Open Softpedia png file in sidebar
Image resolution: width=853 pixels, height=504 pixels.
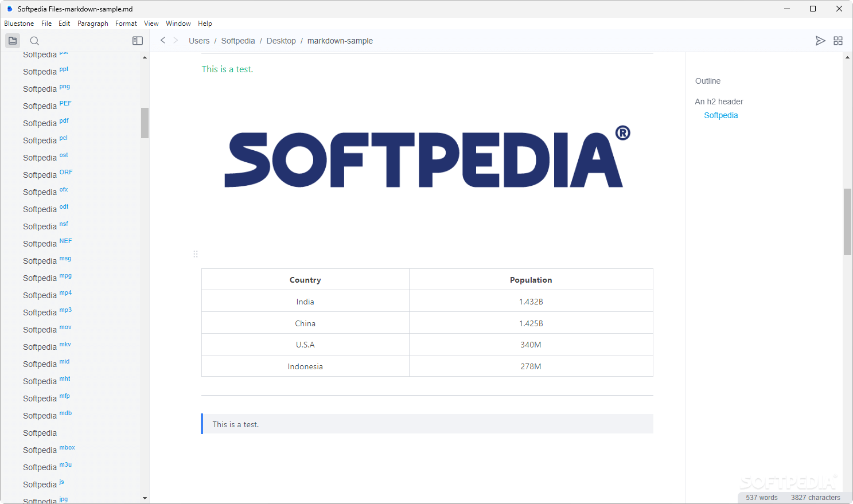(x=46, y=88)
